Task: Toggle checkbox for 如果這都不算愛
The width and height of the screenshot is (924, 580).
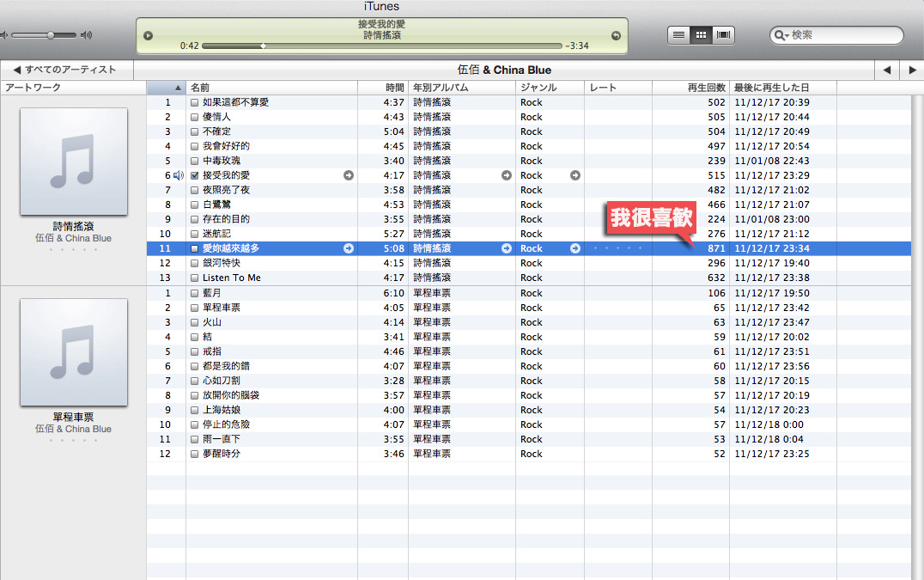Action: click(194, 102)
